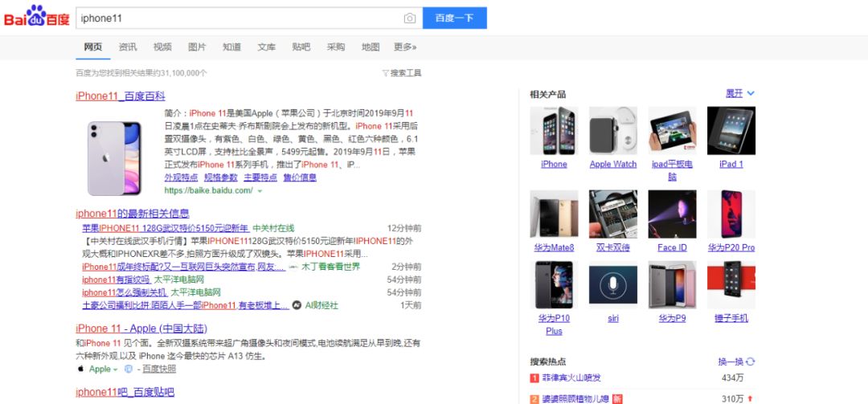Switch to the 贴吧 tab
This screenshot has width=868, height=404.
click(x=301, y=47)
